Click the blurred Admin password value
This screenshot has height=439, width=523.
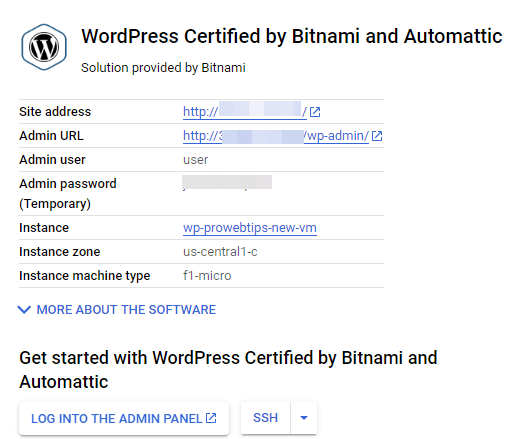pyautogui.click(x=227, y=182)
